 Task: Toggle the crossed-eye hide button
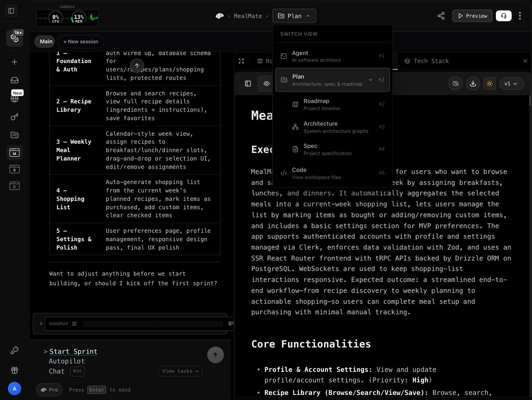coord(455,84)
